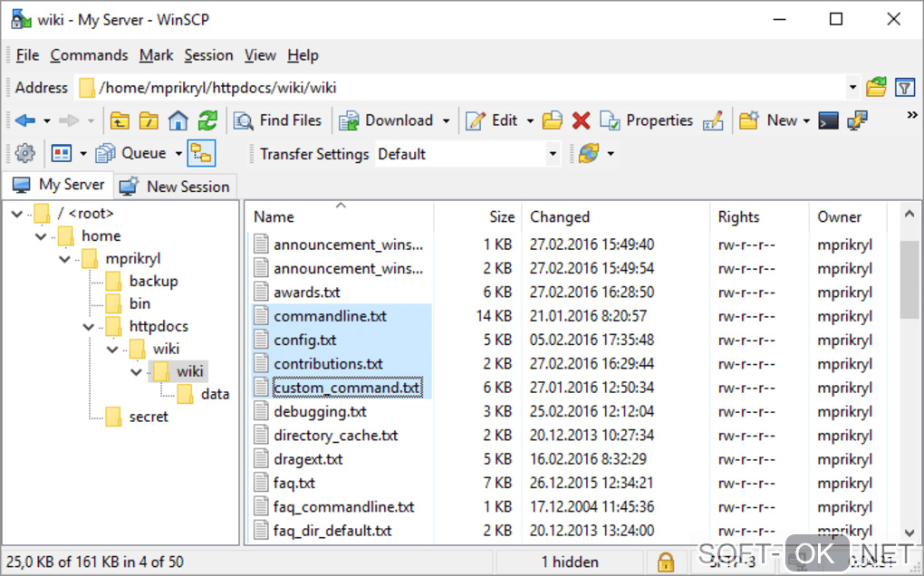Viewport: 924px width, 576px height.
Task: Open the New dropdown arrow
Action: coord(806,121)
